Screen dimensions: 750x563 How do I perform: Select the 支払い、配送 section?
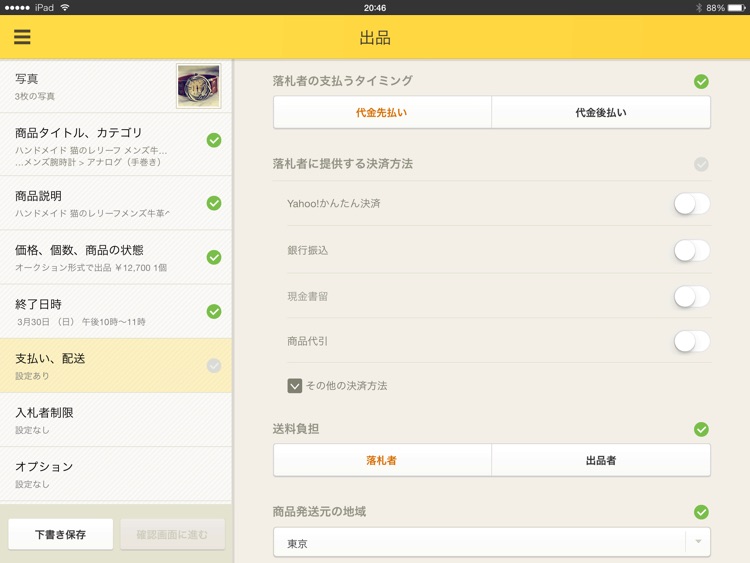point(116,366)
